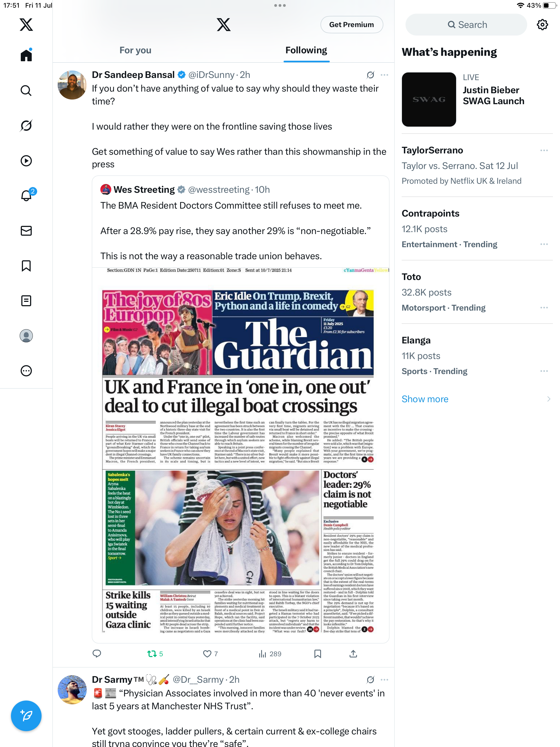Expand Show more trends chevron

click(x=549, y=399)
